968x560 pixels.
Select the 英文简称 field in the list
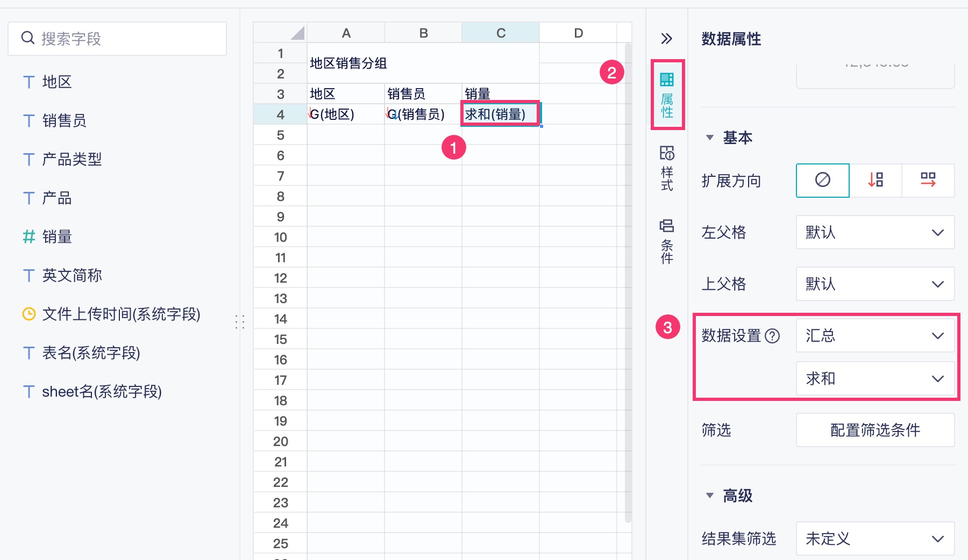pos(72,275)
